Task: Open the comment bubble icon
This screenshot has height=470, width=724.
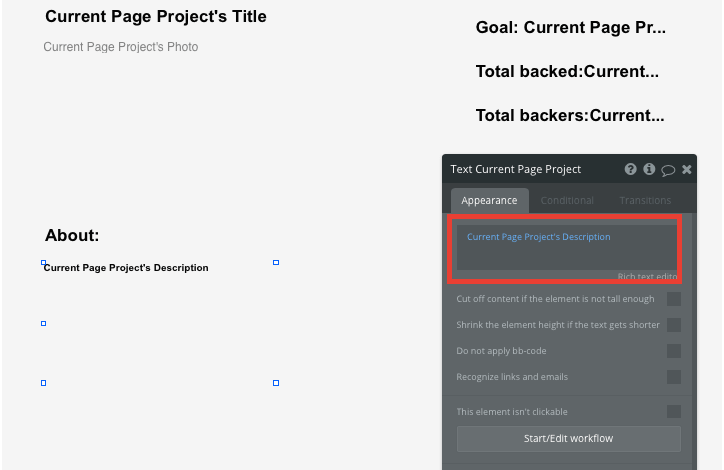Action: 668,170
